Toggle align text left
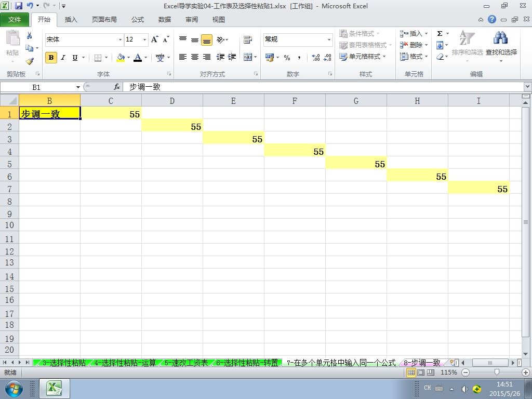The width and height of the screenshot is (532, 399). click(183, 57)
